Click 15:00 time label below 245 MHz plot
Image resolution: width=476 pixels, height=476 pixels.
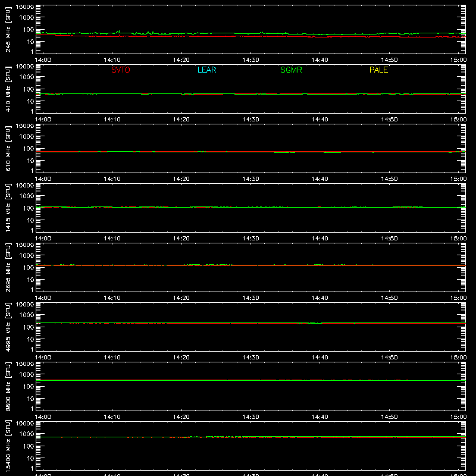tap(458, 60)
